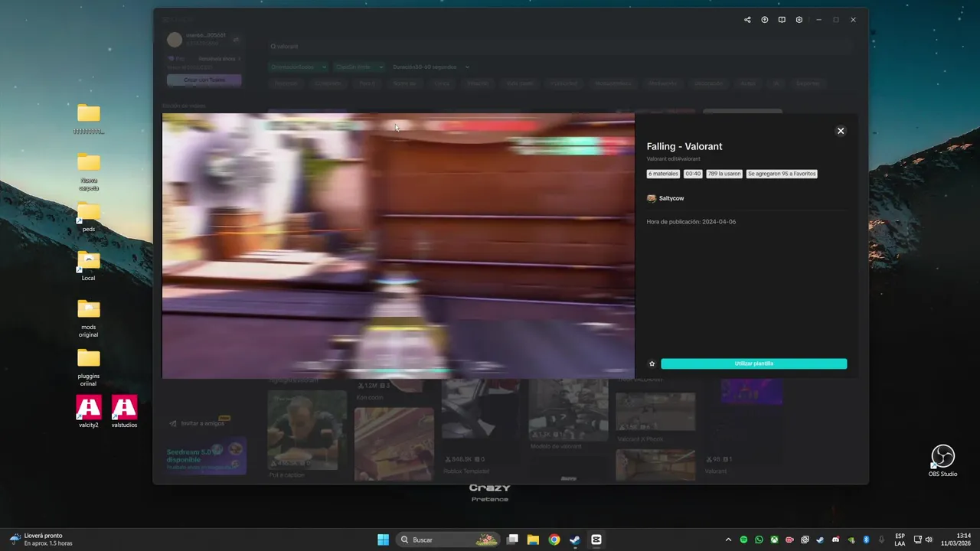Image resolution: width=980 pixels, height=551 pixels.
Task: Click the CapCut taskbar icon
Action: click(596, 540)
